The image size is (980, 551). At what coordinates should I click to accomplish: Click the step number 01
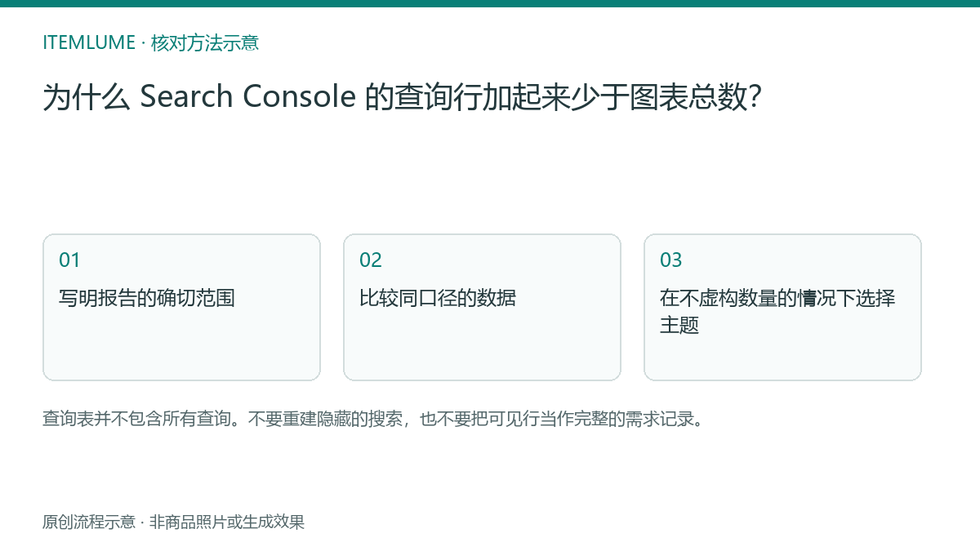coord(69,260)
